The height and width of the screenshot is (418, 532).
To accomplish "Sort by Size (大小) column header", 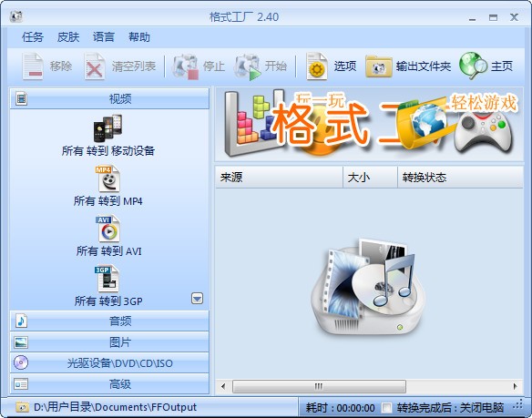I will (370, 177).
